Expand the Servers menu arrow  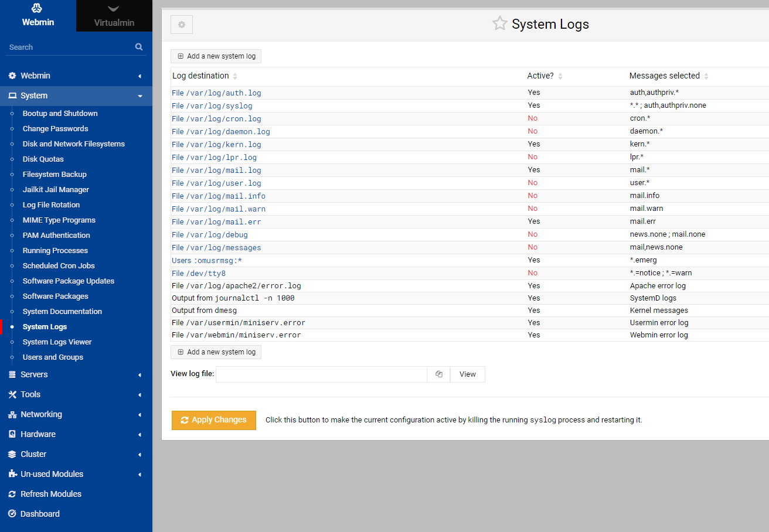(x=139, y=375)
